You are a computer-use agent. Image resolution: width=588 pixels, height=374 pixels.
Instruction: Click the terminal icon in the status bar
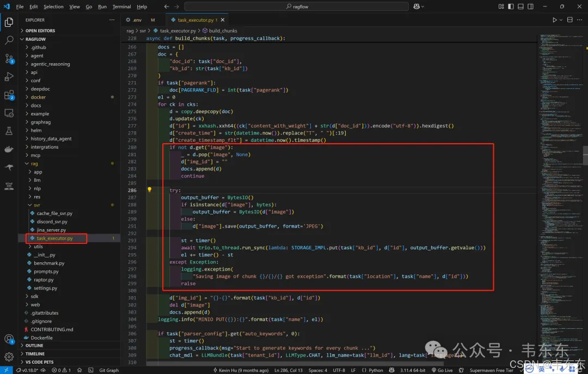(91, 370)
